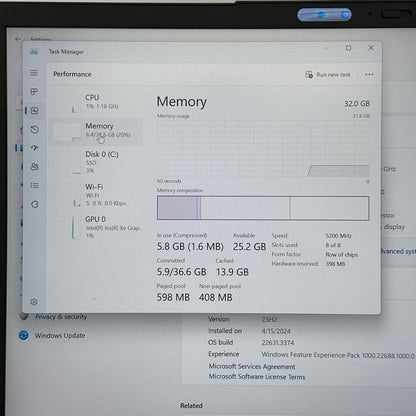Click the Memory composition bar

263,208
